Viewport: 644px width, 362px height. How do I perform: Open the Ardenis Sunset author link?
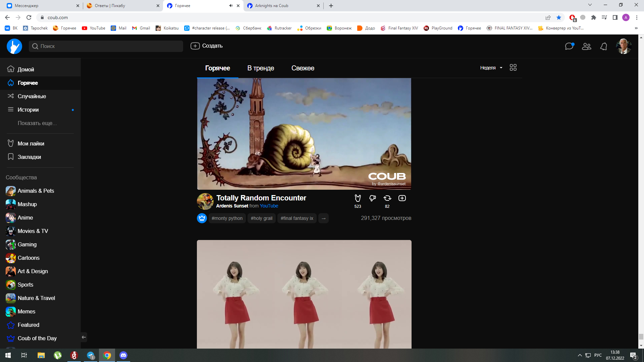click(232, 206)
